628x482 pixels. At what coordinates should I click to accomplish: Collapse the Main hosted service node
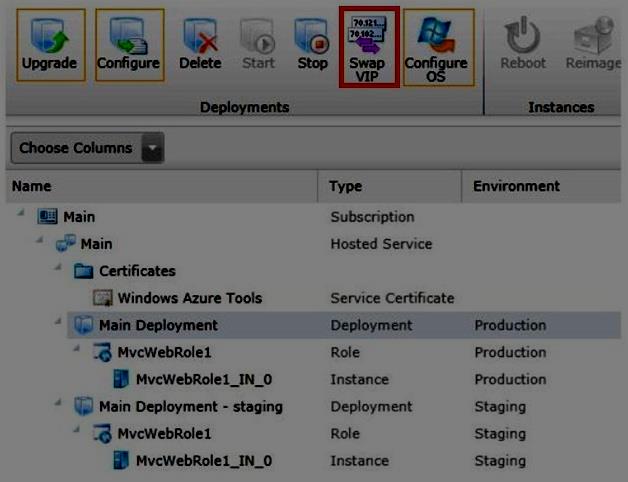tap(39, 240)
